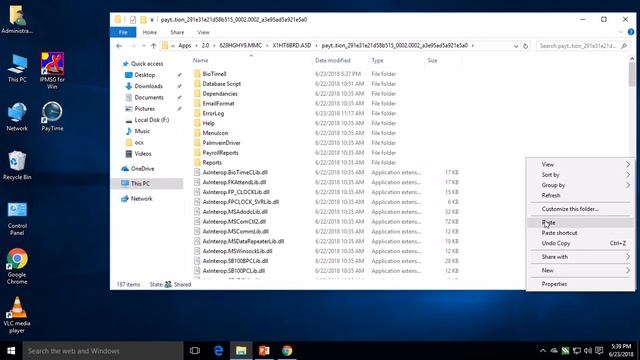Choose Paste from the context menu
The height and width of the screenshot is (360, 640).
click(x=580, y=222)
